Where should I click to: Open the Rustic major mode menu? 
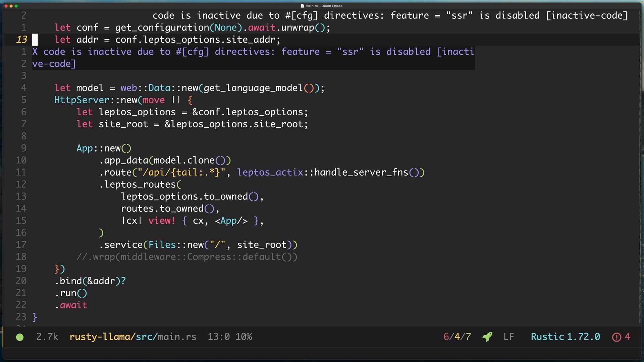547,337
